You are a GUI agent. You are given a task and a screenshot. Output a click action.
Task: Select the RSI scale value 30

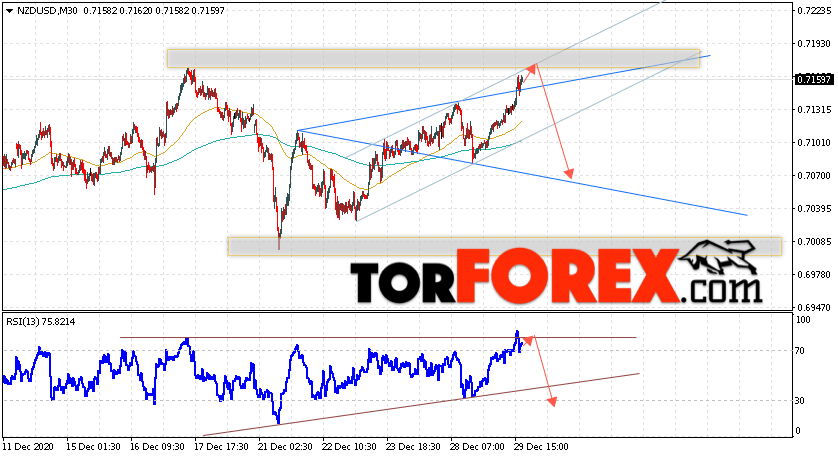pos(800,401)
